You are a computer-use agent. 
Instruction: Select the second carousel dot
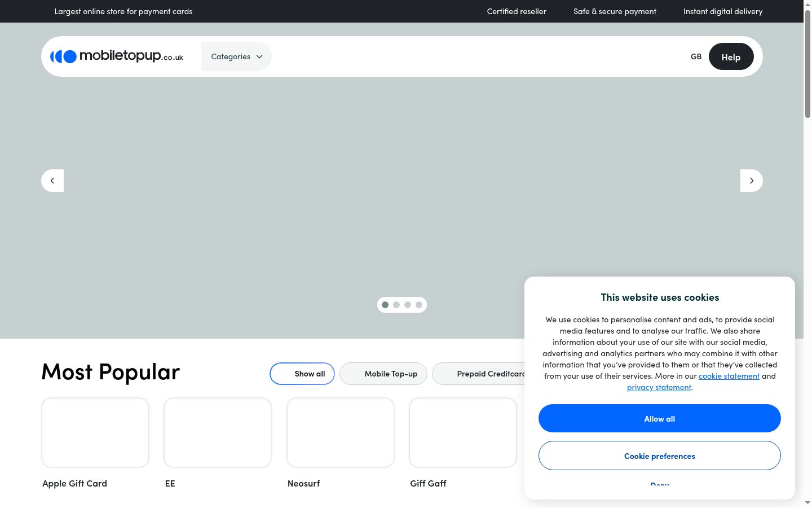coord(396,305)
